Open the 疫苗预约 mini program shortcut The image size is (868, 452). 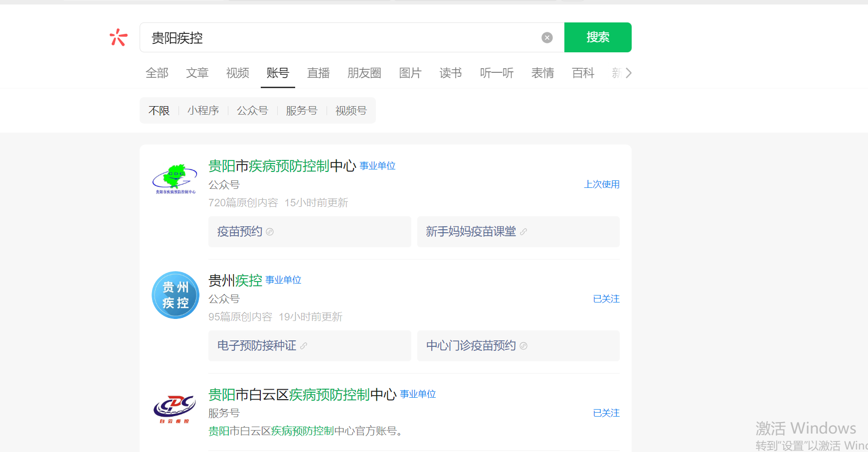click(x=310, y=232)
